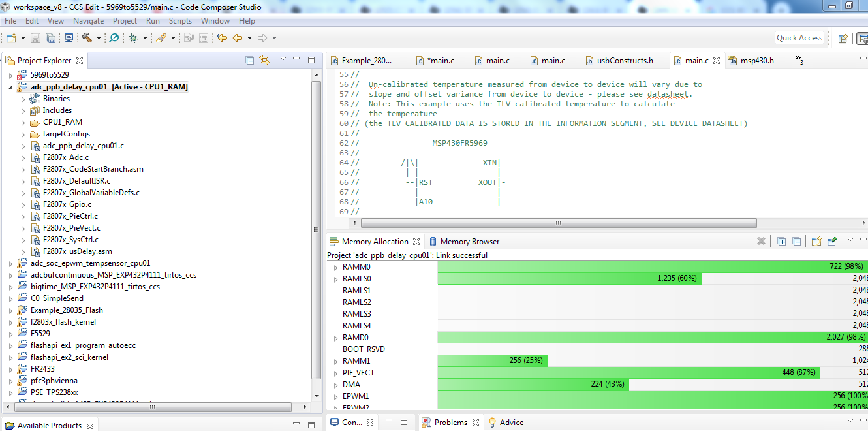Click the Last Edit Location icon
This screenshot has width=868, height=431.
(x=222, y=38)
